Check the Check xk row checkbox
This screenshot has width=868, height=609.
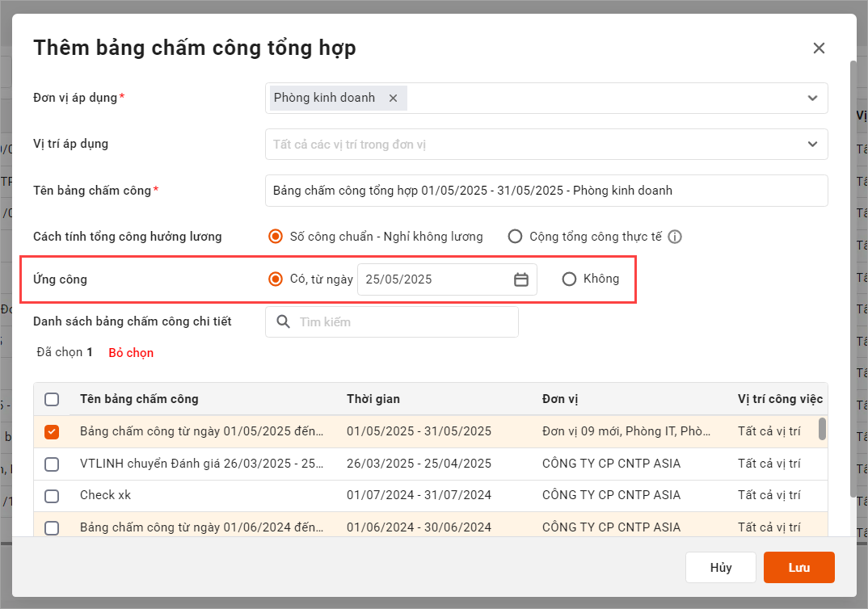point(52,495)
